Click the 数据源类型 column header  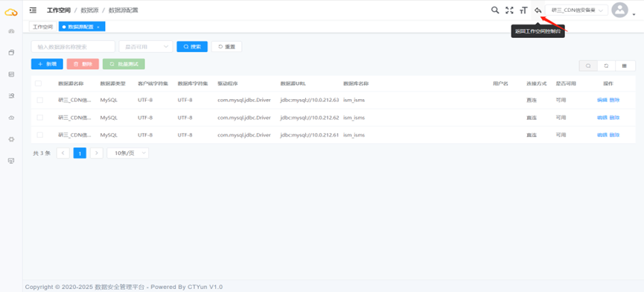(x=113, y=83)
